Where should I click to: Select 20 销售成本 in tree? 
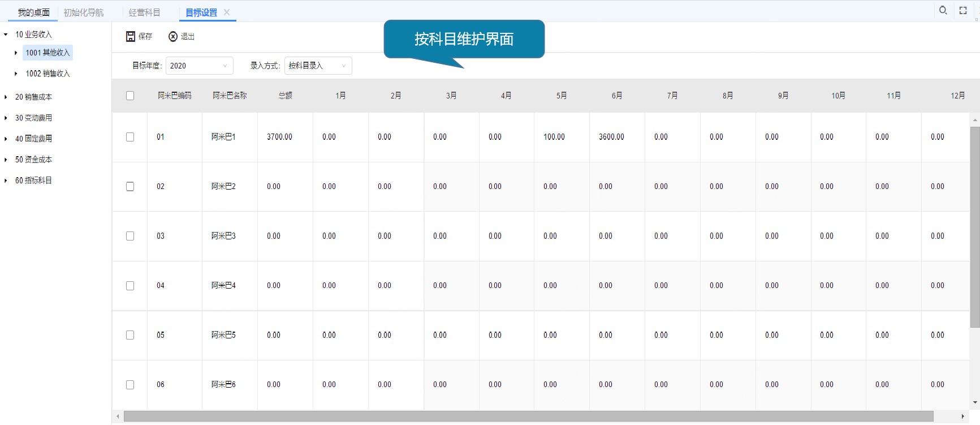tap(33, 97)
